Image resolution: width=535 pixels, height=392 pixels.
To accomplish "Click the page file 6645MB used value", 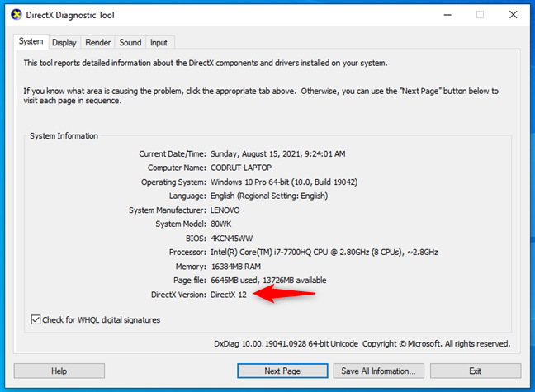I will point(268,281).
